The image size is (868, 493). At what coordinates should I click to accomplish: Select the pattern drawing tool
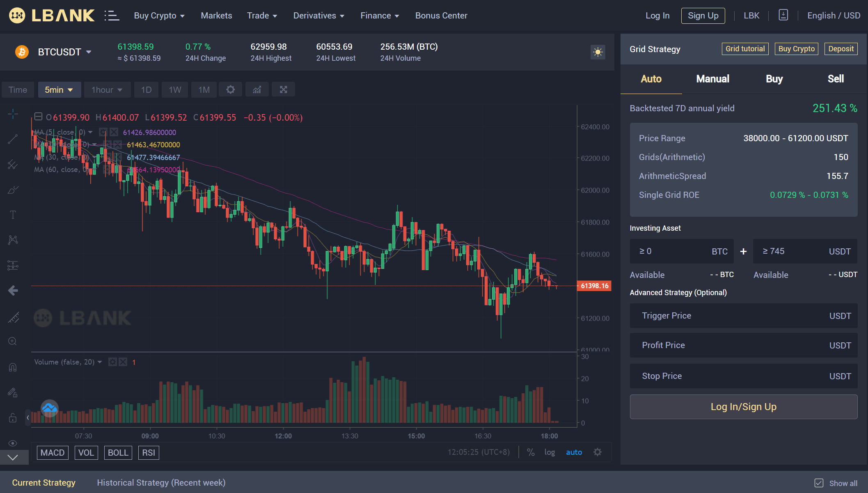[x=13, y=240]
